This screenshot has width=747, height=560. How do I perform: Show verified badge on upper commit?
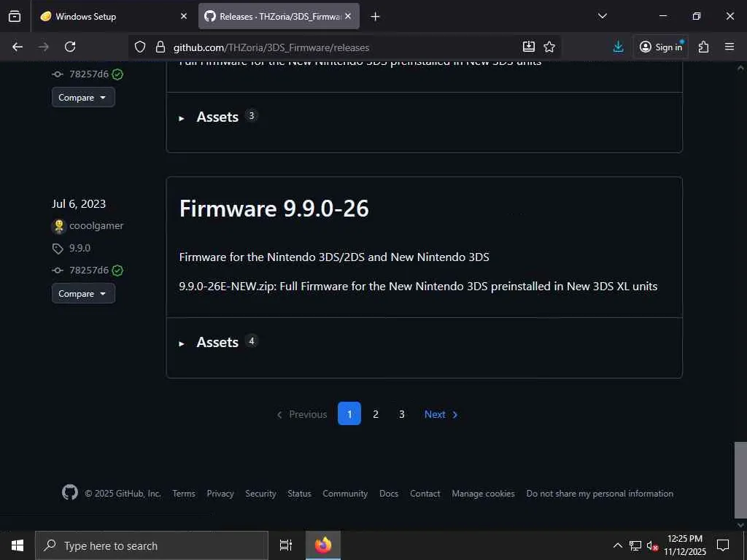pyautogui.click(x=117, y=74)
